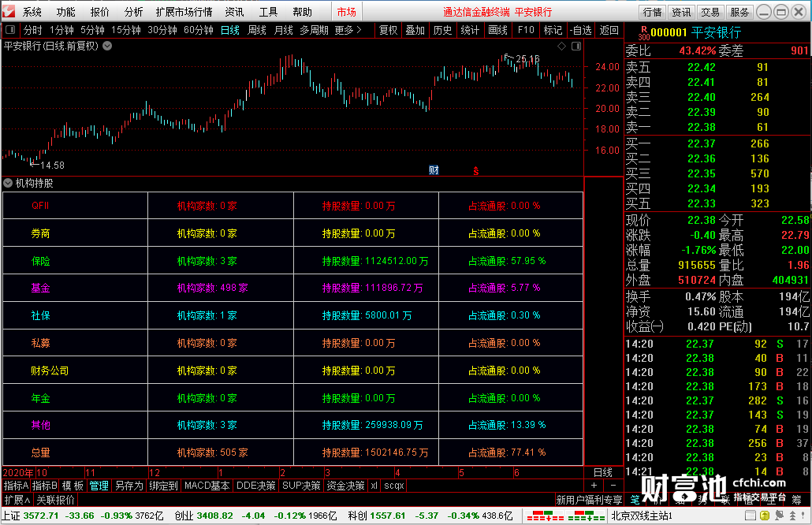Image resolution: width=812 pixels, height=525 pixels.
Task: Select the MACD基本 indicator tab
Action: pyautogui.click(x=207, y=486)
